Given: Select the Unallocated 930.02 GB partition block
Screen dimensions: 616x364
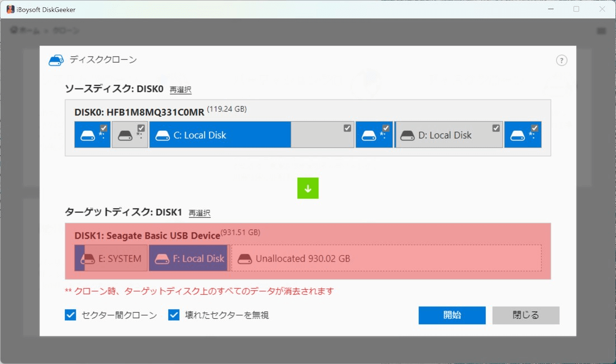Looking at the screenshot, I should 386,258.
